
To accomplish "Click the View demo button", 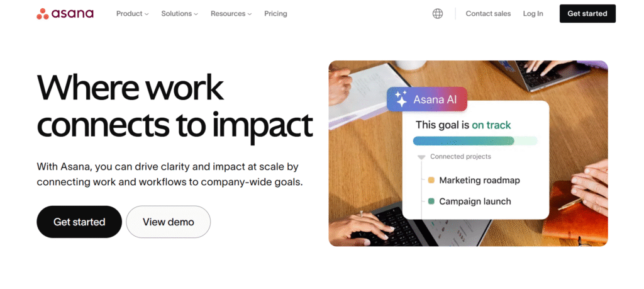I will click(168, 222).
